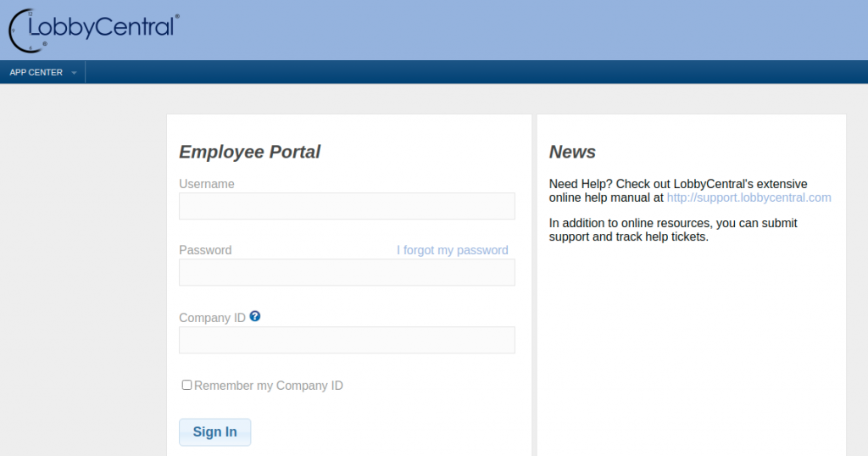
Task: Click the Employee Portal heading
Action: coord(250,152)
